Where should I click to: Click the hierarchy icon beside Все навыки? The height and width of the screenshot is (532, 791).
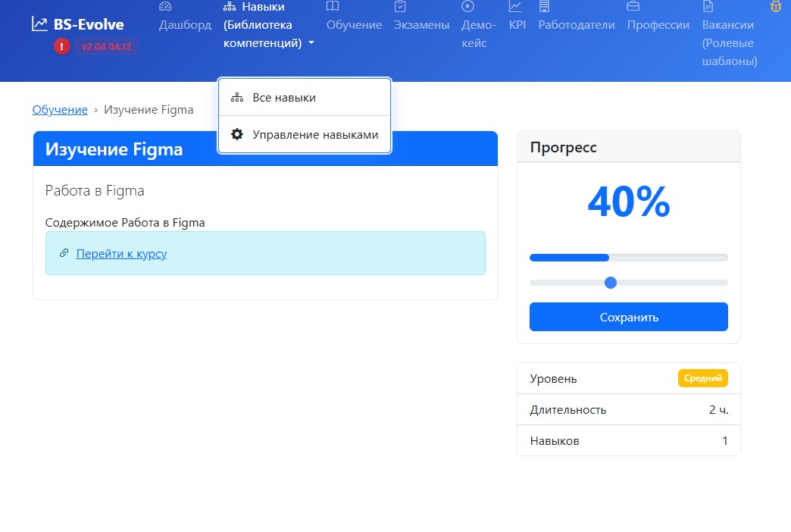click(x=237, y=98)
